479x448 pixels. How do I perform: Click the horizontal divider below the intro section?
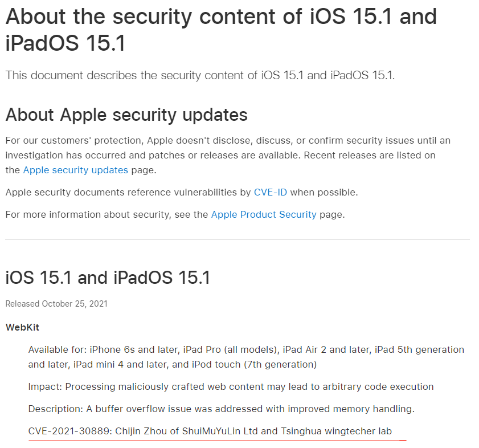coord(238,240)
